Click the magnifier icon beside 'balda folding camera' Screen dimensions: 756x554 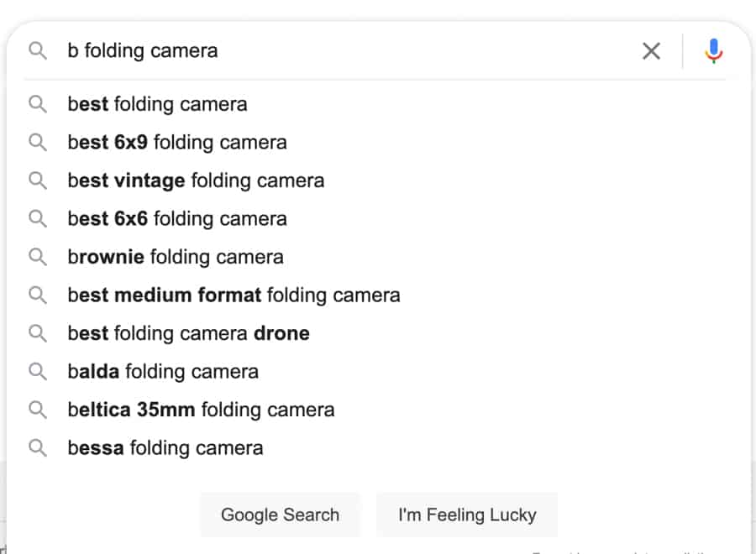pyautogui.click(x=38, y=371)
